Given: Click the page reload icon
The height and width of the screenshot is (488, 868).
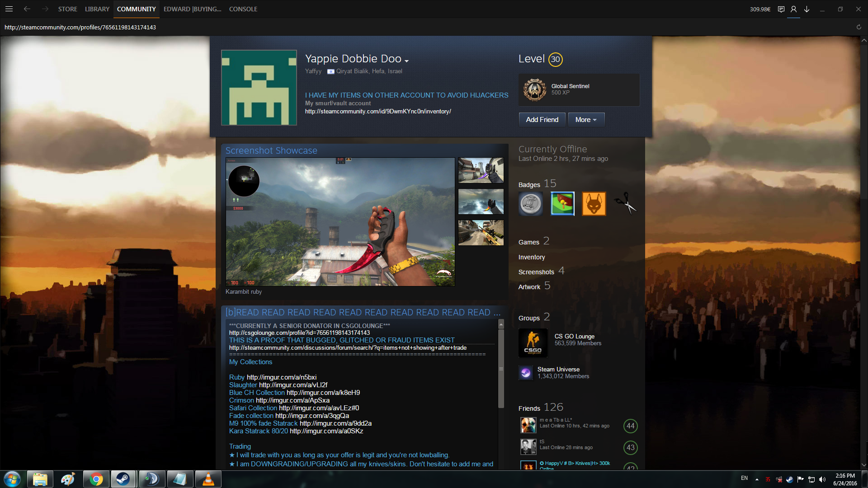Looking at the screenshot, I should (x=859, y=27).
